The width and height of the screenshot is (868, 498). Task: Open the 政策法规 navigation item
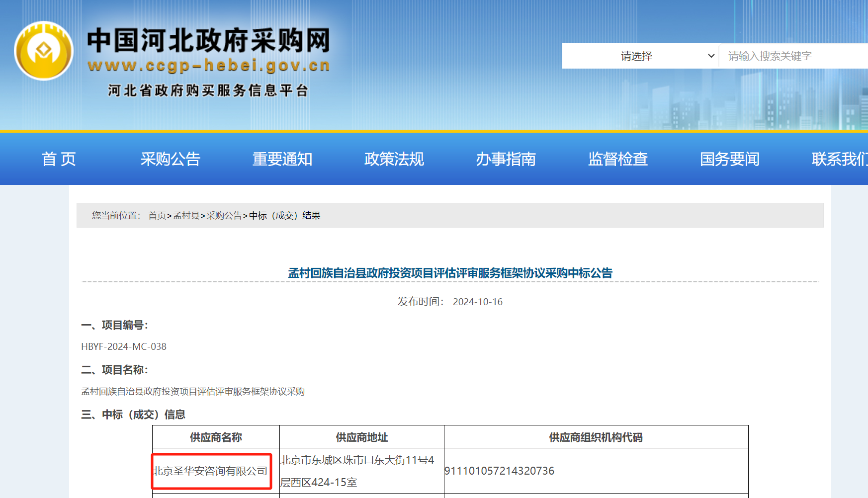394,159
